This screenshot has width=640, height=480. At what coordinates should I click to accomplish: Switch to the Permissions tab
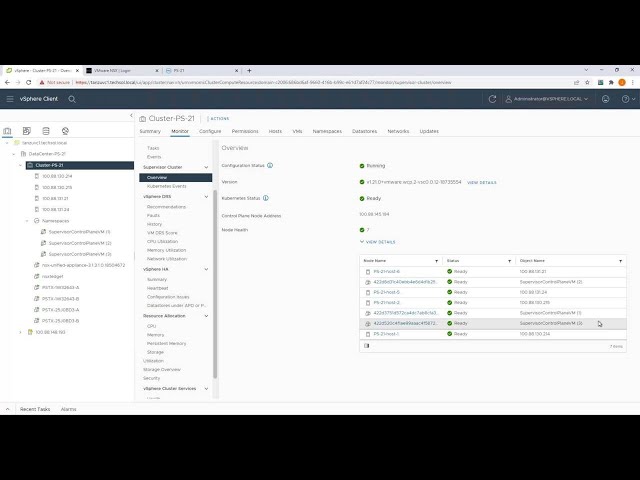point(245,131)
